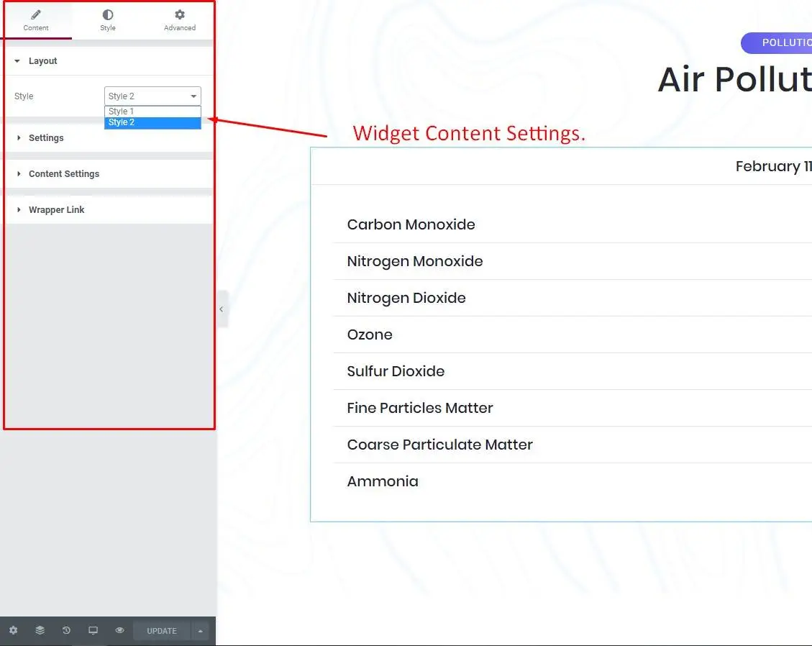Open the Navigator layers icon
Viewport: 812px width, 646px height.
pyautogui.click(x=40, y=630)
